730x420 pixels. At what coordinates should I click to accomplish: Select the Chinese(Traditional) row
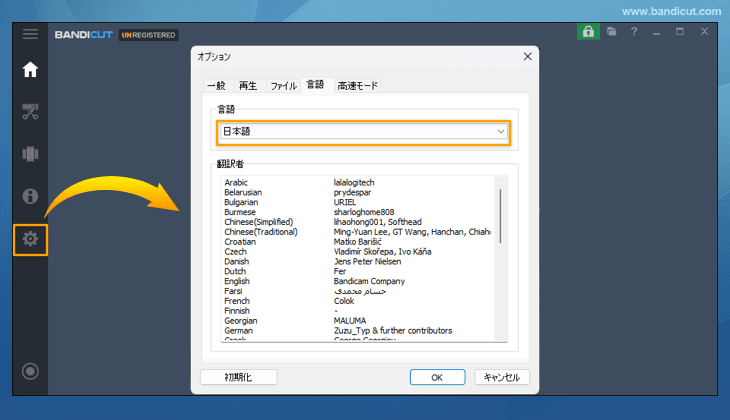pyautogui.click(x=357, y=232)
